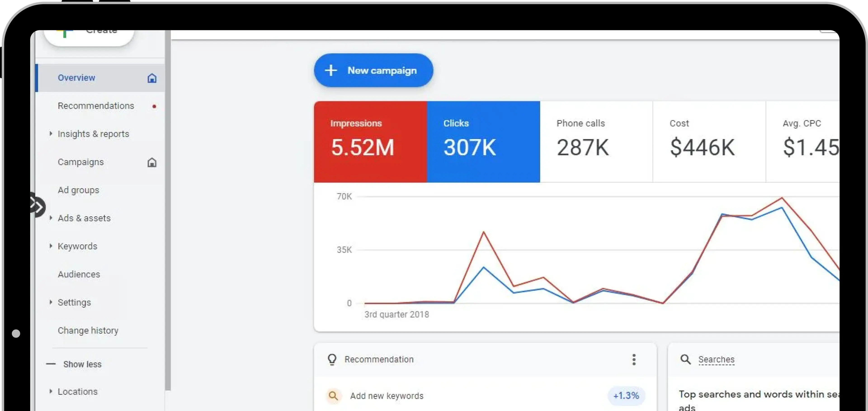This screenshot has height=411, width=868.
Task: Click the home icon beside Campaigns
Action: coord(152,162)
